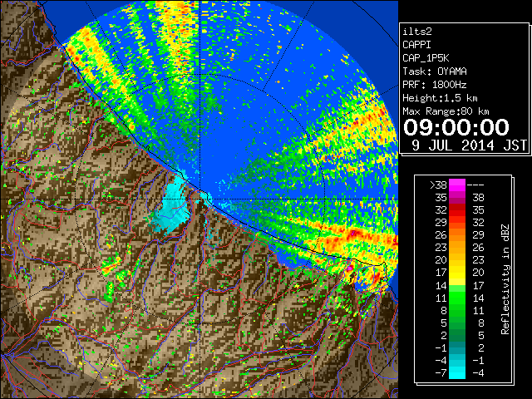The height and width of the screenshot is (399, 532).
Task: Click the 09:00:00 timestamp
Action: [456, 127]
